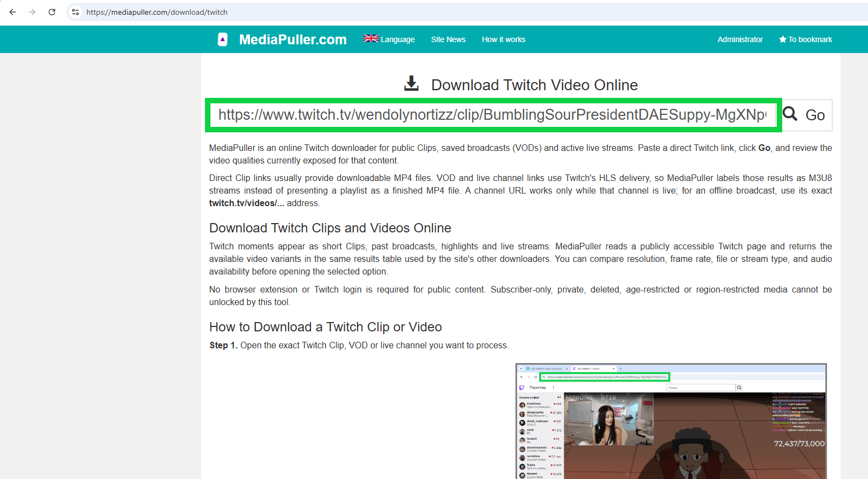Click 'How to Download a Twitch Clip or Video' heading

[326, 327]
